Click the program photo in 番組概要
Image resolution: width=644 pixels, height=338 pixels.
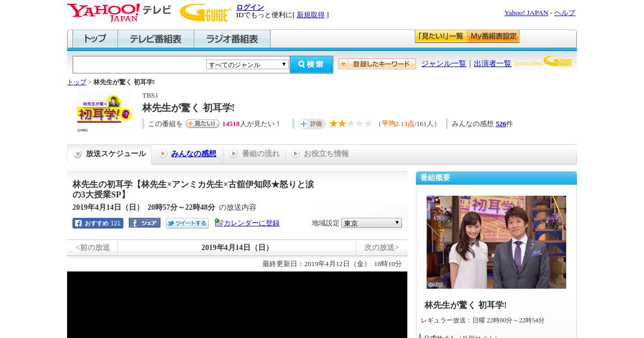[x=496, y=242]
